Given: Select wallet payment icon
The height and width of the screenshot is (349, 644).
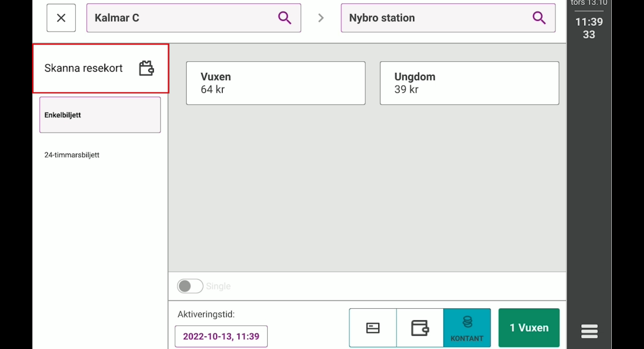Looking at the screenshot, I should tap(420, 328).
